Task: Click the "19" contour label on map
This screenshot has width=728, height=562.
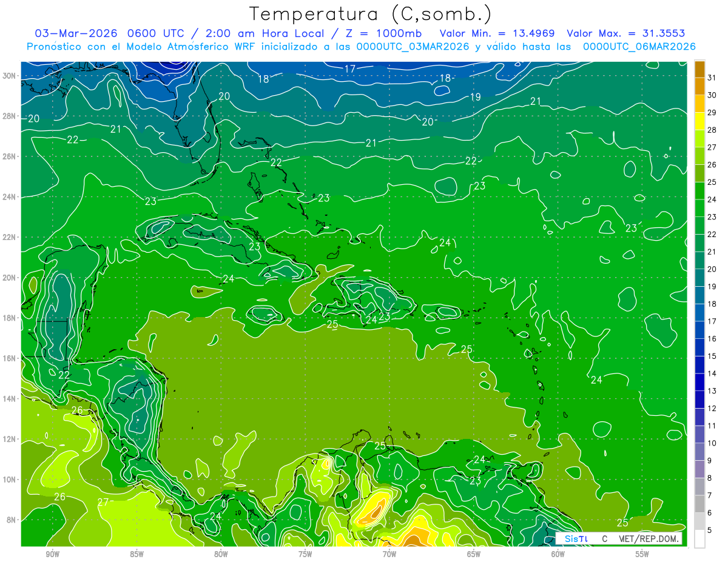Action: (476, 97)
